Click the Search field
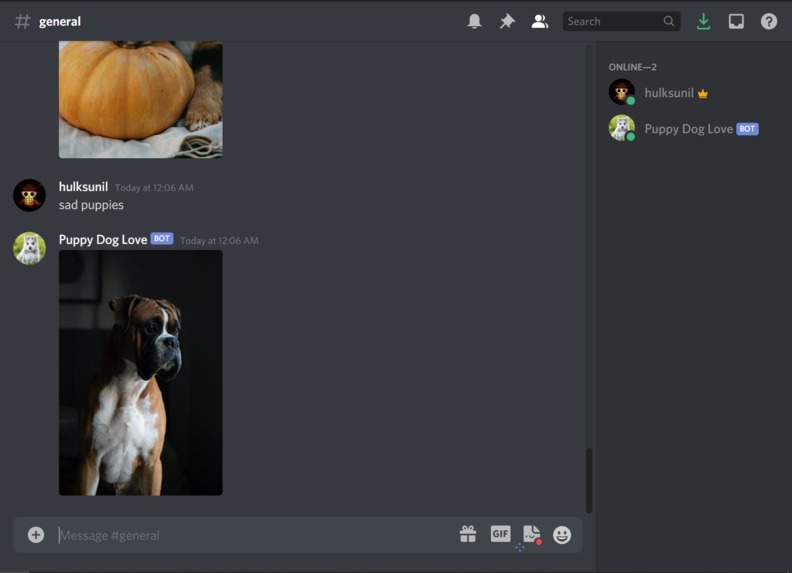The height and width of the screenshot is (573, 792). coord(621,21)
